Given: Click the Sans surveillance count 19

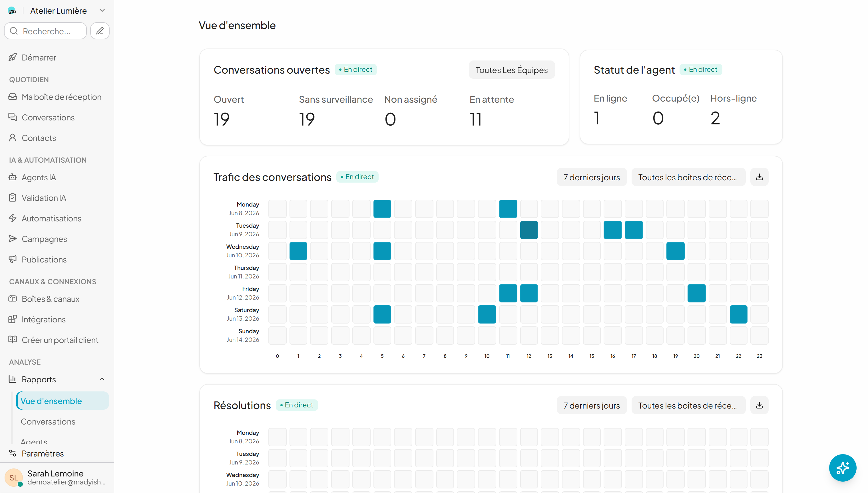Looking at the screenshot, I should [x=307, y=119].
